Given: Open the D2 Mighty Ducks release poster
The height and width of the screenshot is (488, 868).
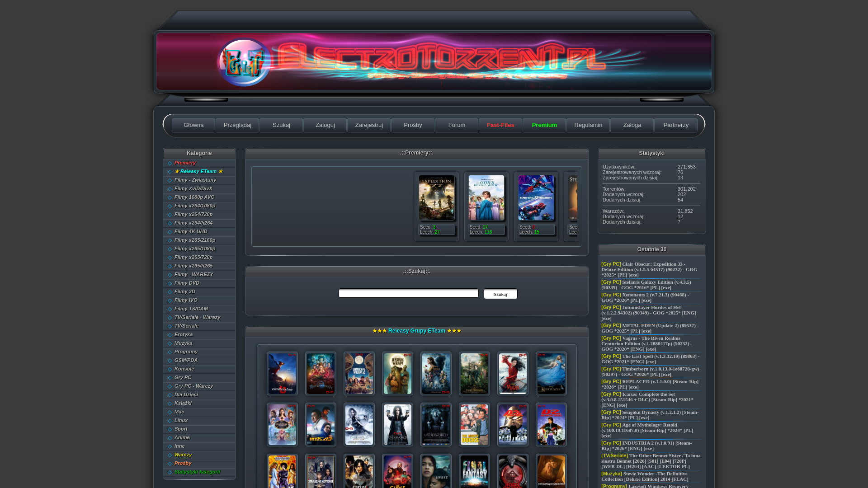Looking at the screenshot, I should 551,425.
